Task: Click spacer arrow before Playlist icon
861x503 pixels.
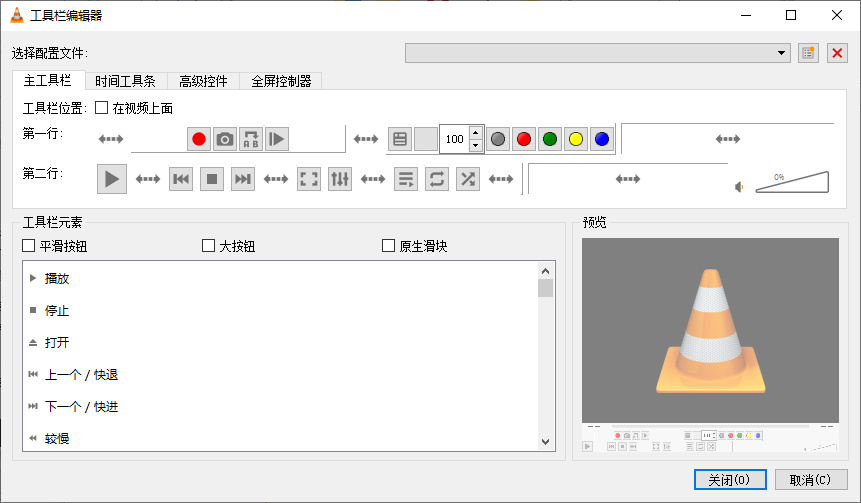Action: [373, 179]
